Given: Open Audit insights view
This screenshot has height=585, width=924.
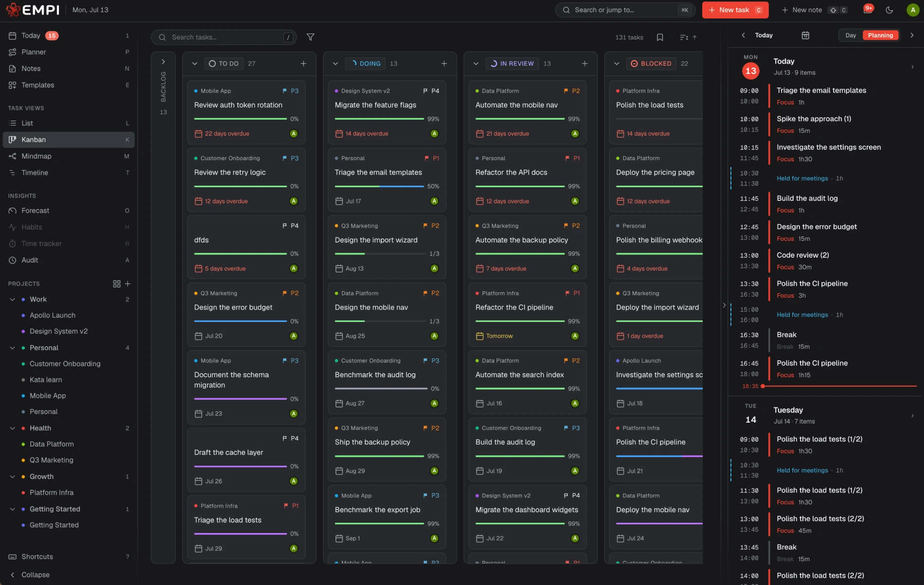Looking at the screenshot, I should point(69,260).
